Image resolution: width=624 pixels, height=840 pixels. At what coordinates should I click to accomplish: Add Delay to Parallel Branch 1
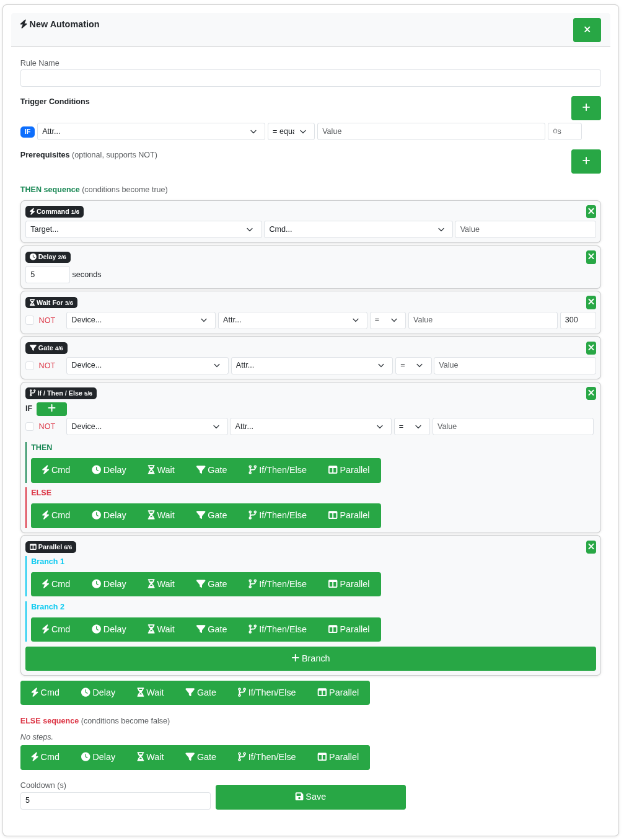click(x=109, y=584)
